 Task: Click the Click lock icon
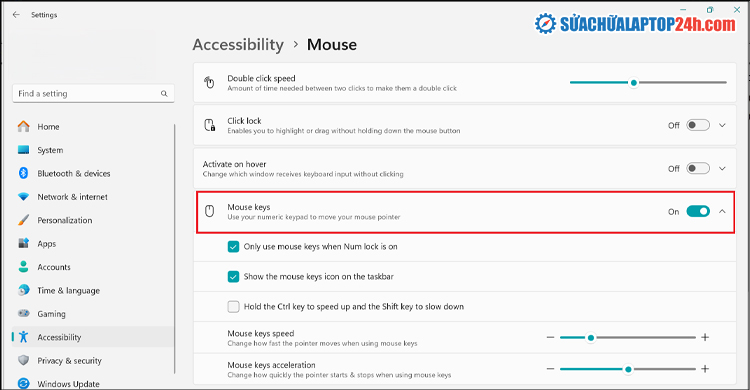[210, 125]
